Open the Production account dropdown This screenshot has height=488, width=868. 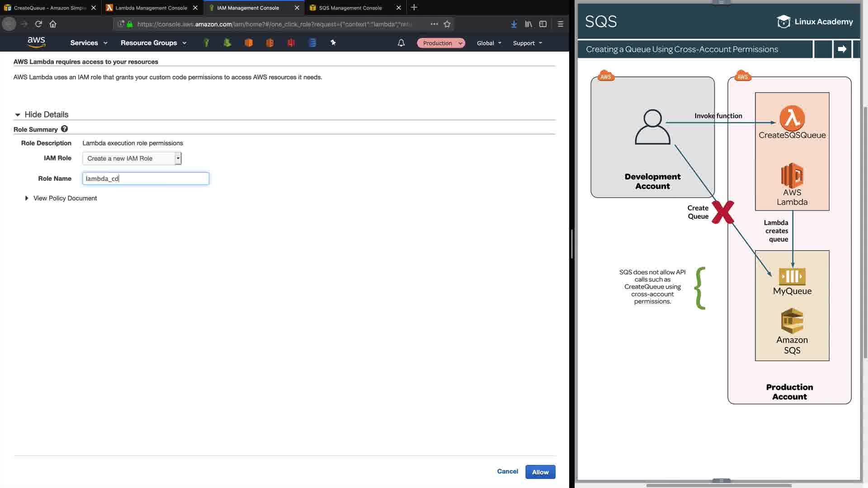pyautogui.click(x=441, y=43)
